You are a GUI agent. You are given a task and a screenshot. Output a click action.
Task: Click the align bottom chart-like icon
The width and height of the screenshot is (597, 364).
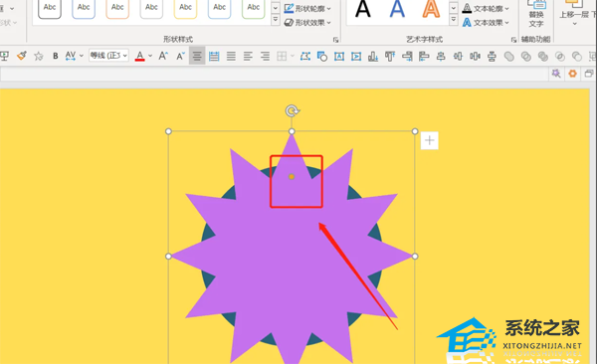tap(373, 57)
